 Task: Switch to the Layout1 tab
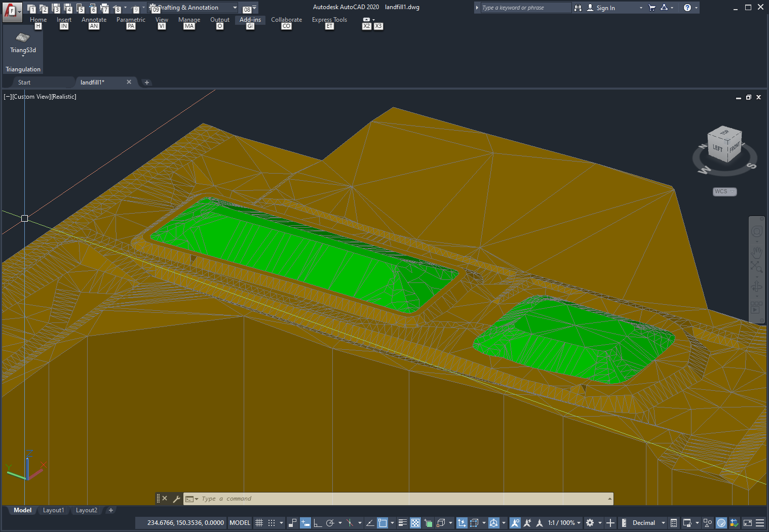pyautogui.click(x=53, y=510)
